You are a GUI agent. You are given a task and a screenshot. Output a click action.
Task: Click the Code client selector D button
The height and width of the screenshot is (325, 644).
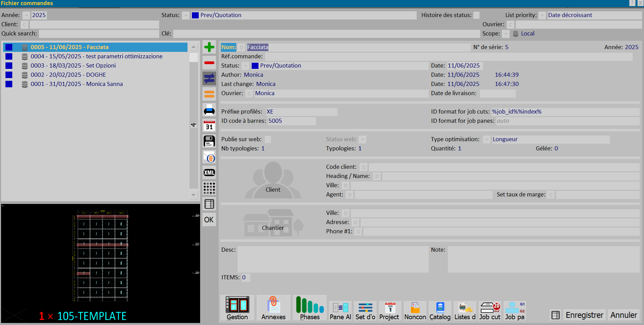click(x=364, y=167)
